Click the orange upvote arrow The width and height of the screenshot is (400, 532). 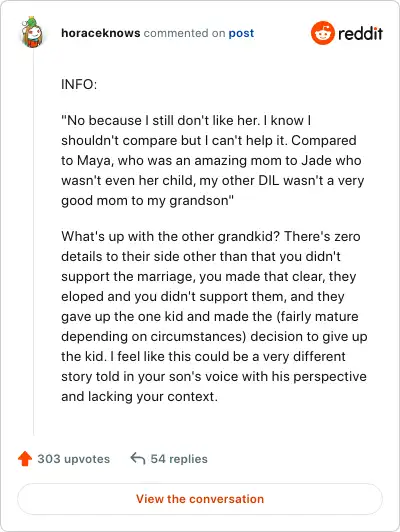tap(25, 459)
